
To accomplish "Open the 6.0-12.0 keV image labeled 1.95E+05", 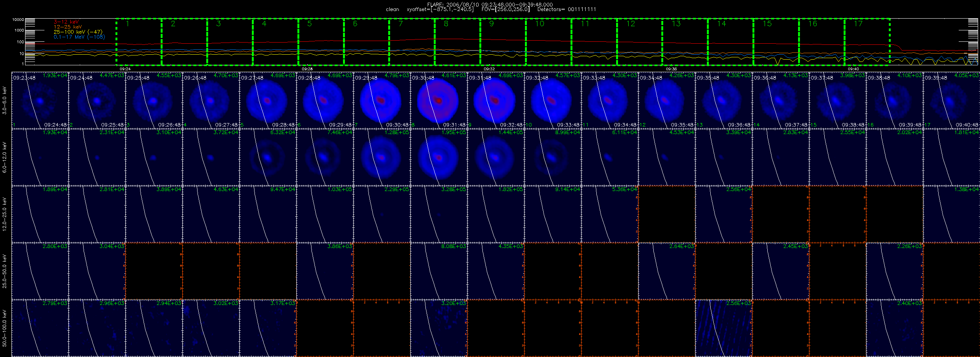I will [x=439, y=157].
